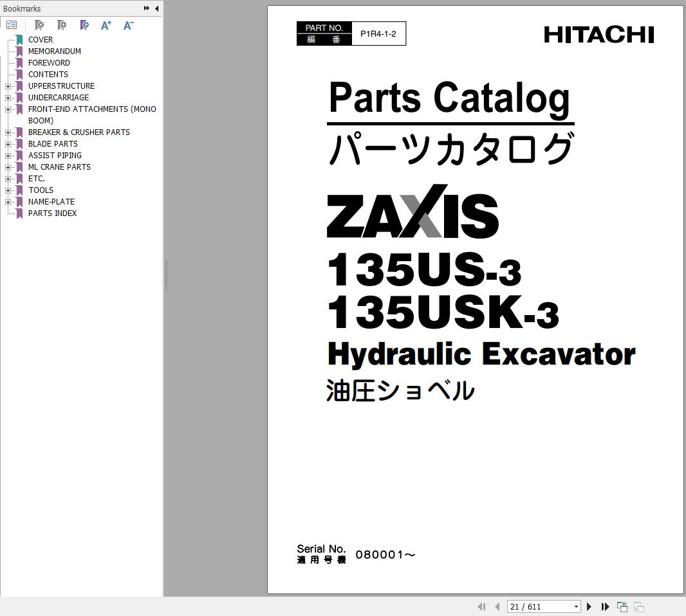Click the 135USK-3 model text

(x=443, y=312)
